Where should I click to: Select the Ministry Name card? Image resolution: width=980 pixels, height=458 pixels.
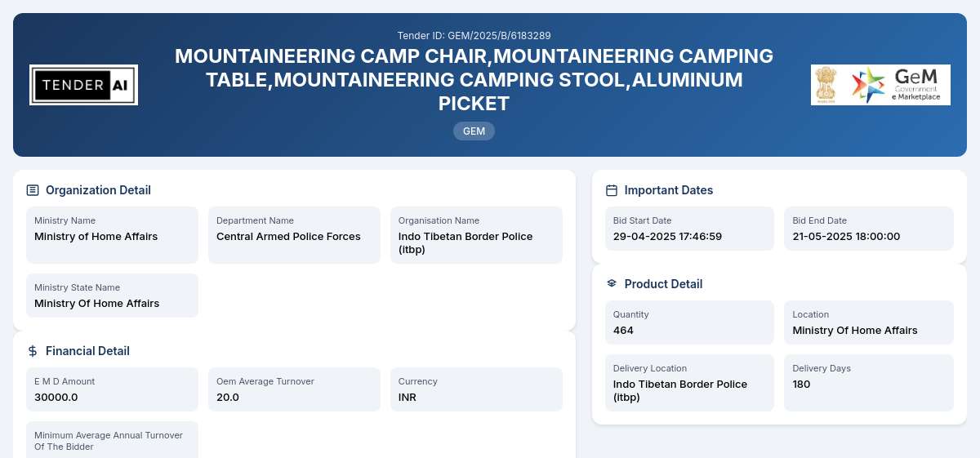point(112,235)
